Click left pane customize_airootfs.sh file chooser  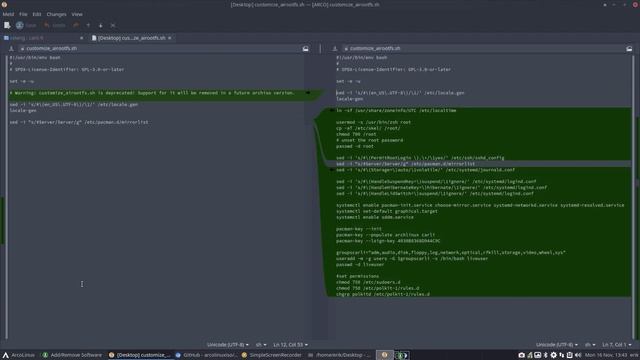pyautogui.click(x=159, y=49)
